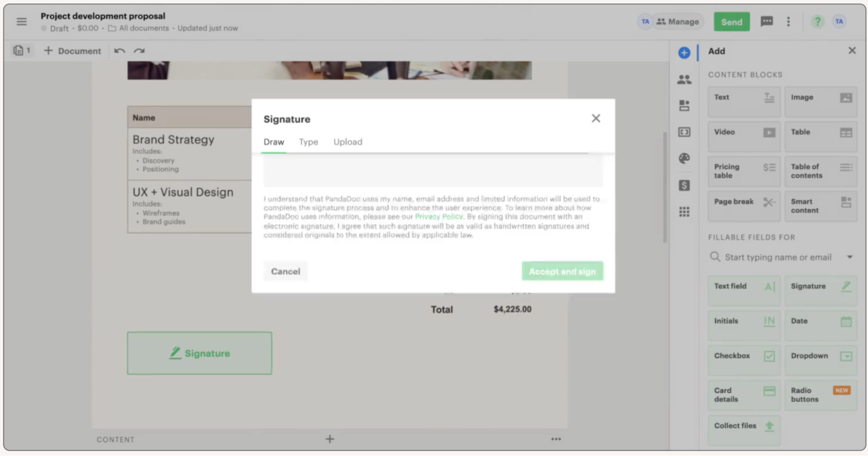
Task: Switch to the Upload signature tab
Action: click(x=347, y=142)
